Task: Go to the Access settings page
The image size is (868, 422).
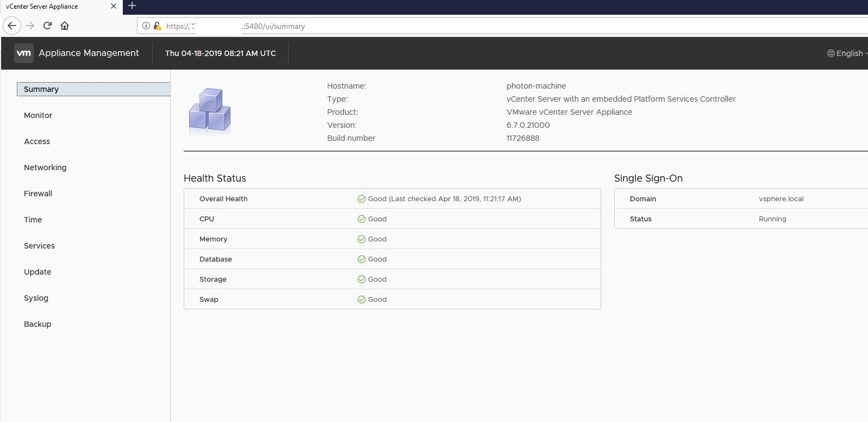Action: coord(37,141)
